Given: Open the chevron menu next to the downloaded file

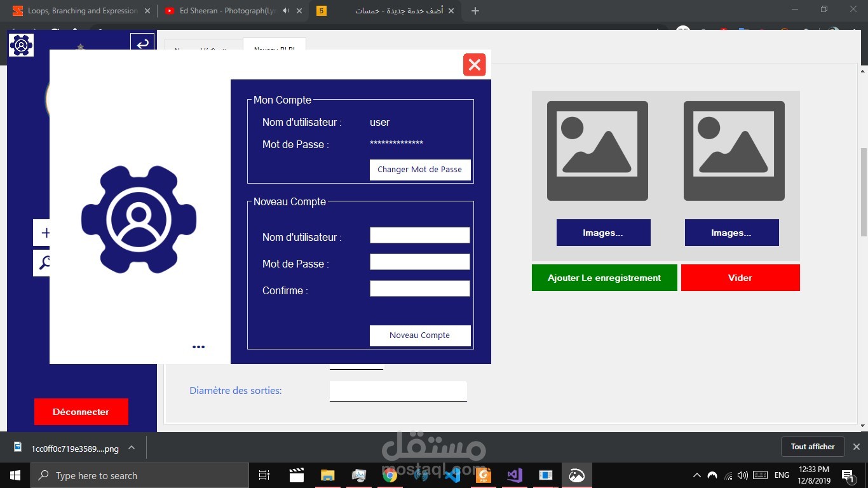Looking at the screenshot, I should [x=132, y=447].
